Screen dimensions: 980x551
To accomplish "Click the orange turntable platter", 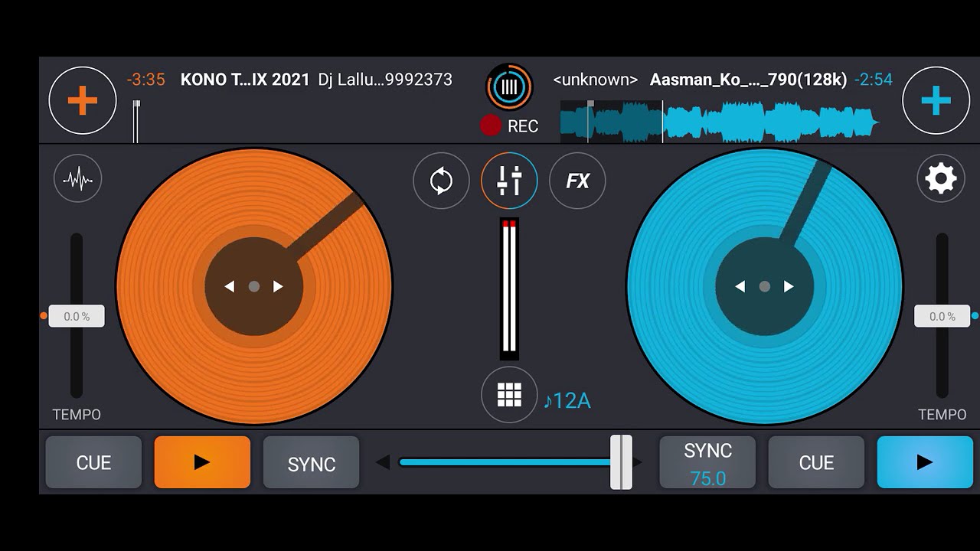I will coord(254,286).
